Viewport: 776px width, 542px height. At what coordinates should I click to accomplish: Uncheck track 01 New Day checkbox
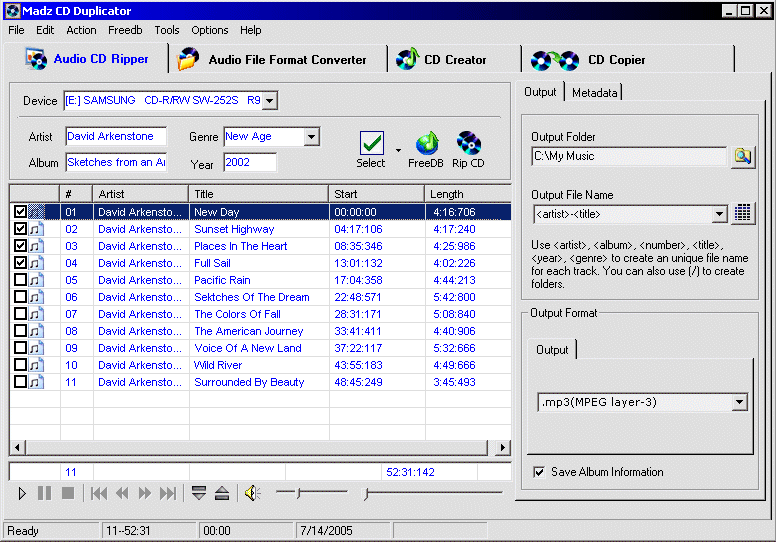pos(20,212)
